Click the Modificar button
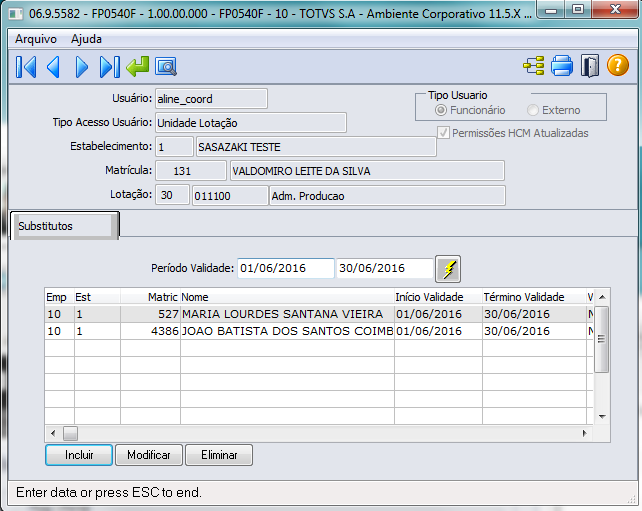 (149, 455)
